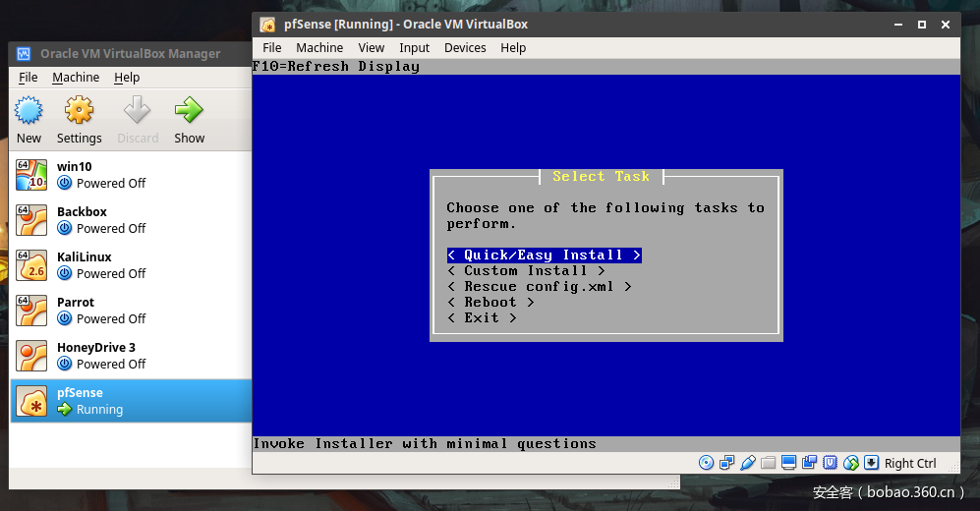
Task: Open the View menu in VM window
Action: pyautogui.click(x=371, y=47)
